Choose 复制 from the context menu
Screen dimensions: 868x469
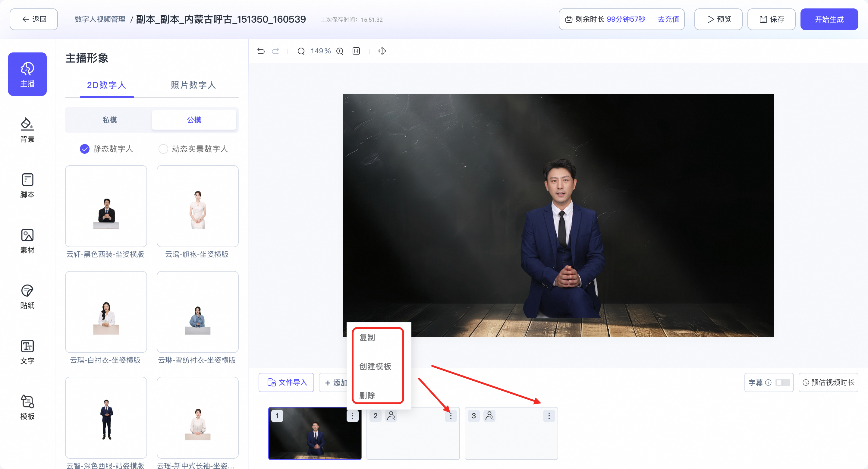pos(367,338)
